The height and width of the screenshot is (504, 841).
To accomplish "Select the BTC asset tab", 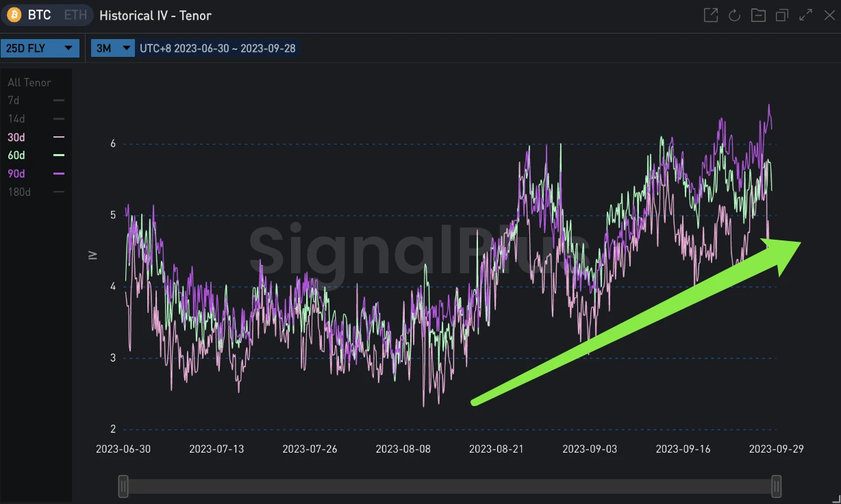I will click(x=39, y=15).
